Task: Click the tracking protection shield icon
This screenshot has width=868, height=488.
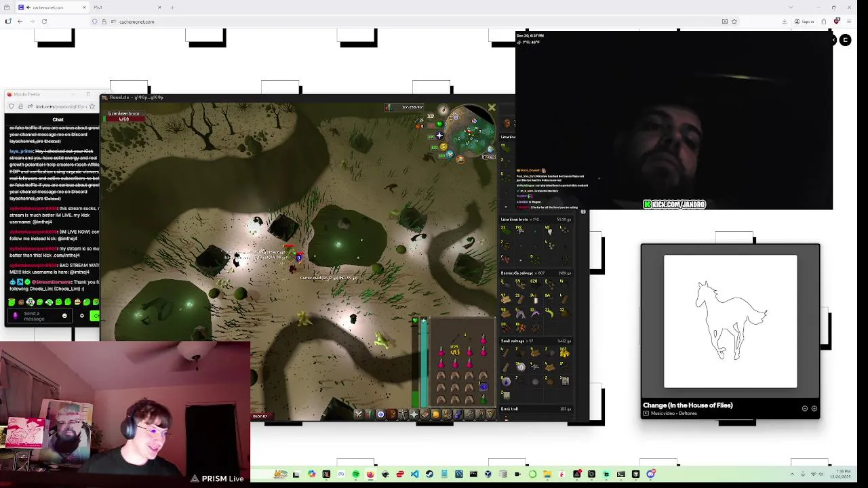Action: pyautogui.click(x=94, y=21)
